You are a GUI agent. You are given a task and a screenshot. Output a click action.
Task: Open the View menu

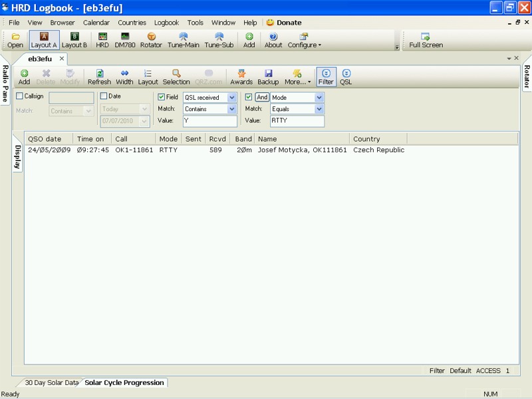35,23
